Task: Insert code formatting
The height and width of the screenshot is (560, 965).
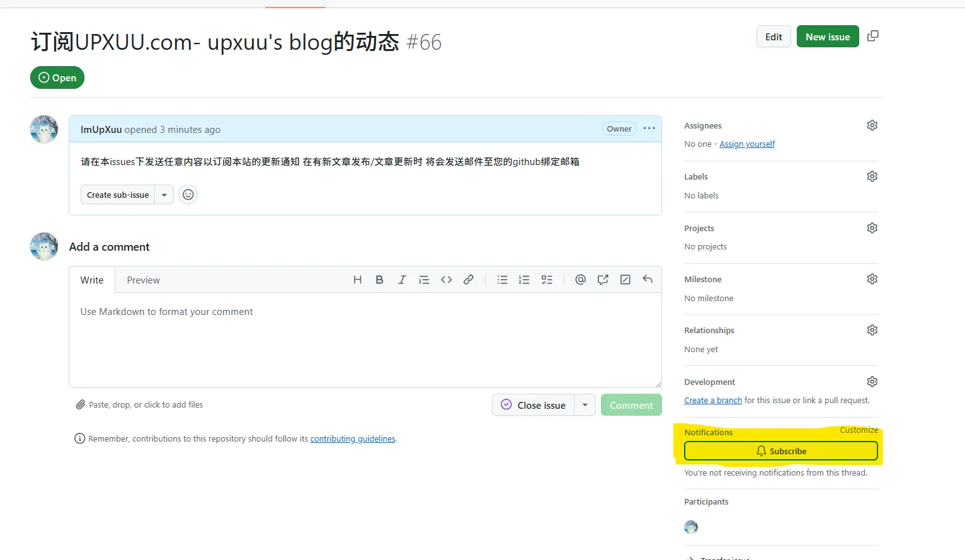Action: click(447, 280)
